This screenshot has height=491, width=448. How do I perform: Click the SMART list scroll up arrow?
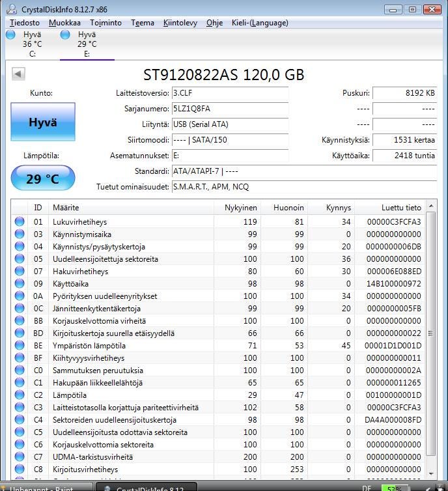431,206
